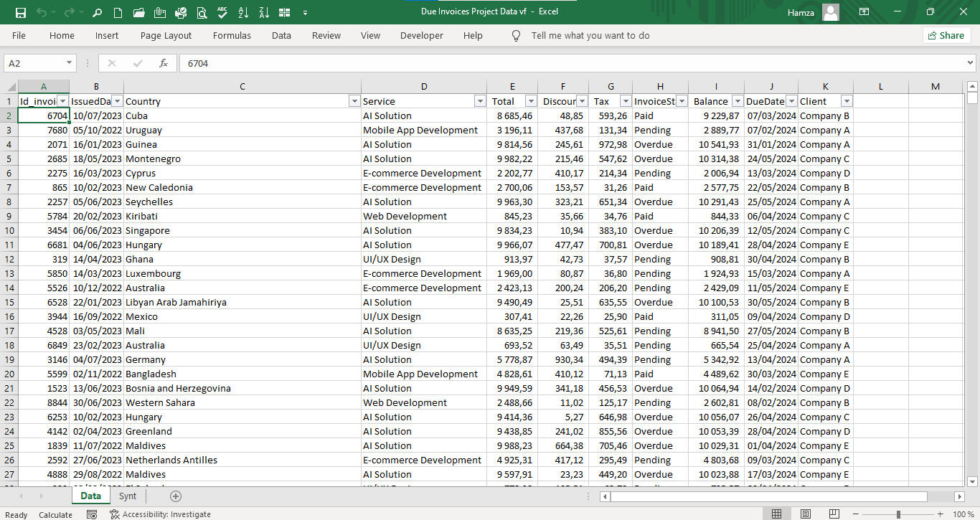Click the Share button
The width and height of the screenshot is (980, 520).
coord(946,35)
